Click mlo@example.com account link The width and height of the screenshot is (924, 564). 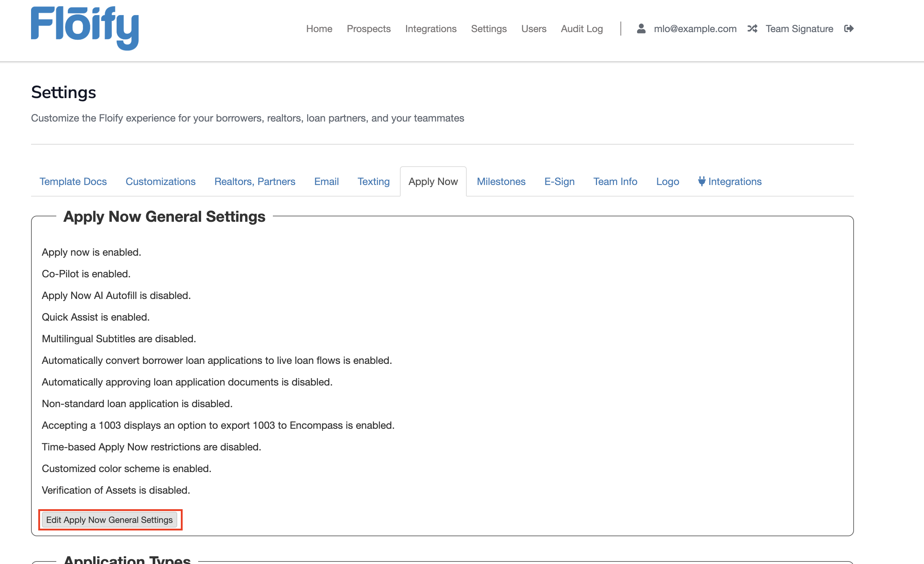695,29
